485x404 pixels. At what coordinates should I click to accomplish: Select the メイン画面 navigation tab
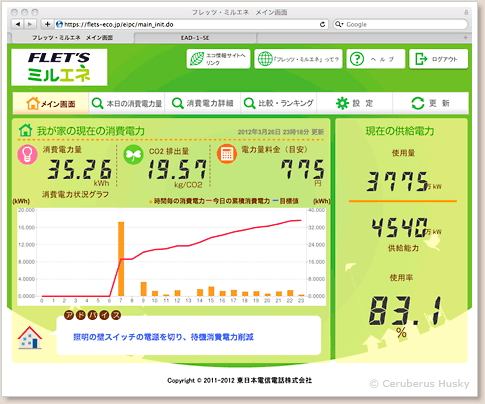tap(51, 103)
